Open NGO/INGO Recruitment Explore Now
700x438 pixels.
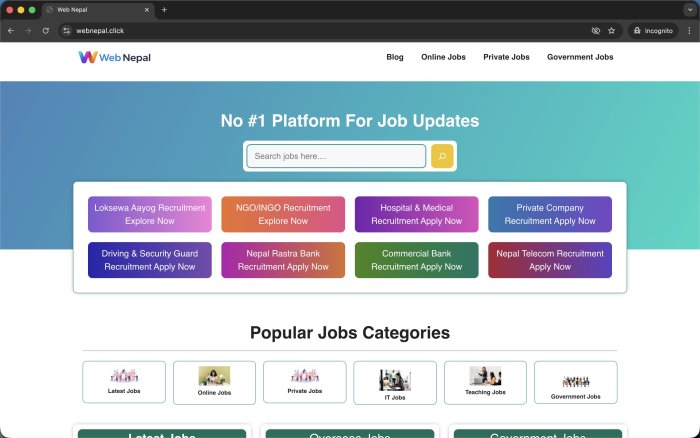coord(283,214)
